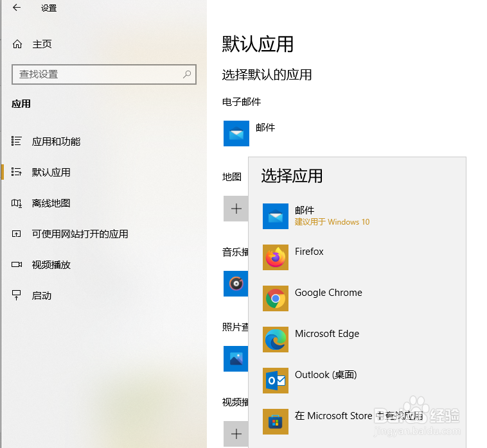Click the search magnifier icon
487x448 pixels.
(x=187, y=74)
